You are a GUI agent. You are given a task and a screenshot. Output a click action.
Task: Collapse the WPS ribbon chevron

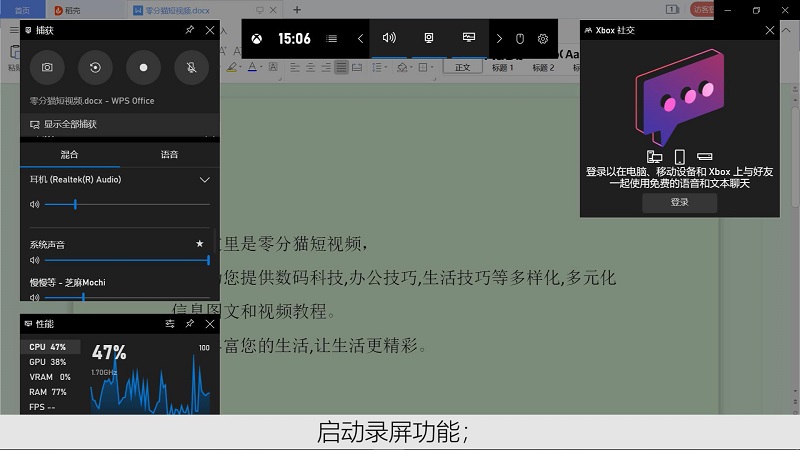[x=787, y=30]
